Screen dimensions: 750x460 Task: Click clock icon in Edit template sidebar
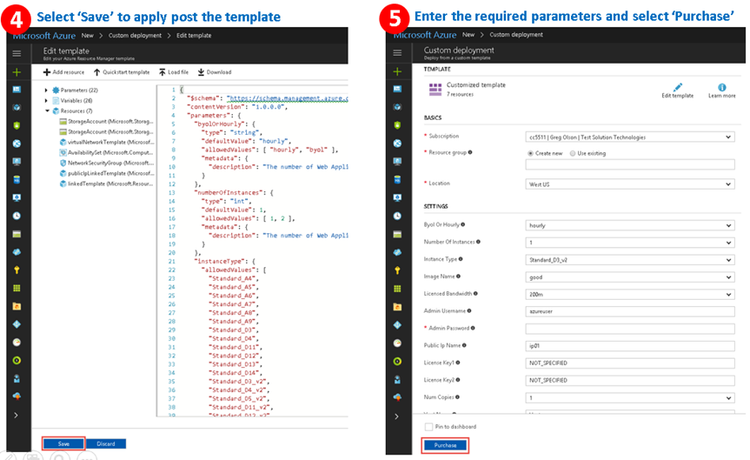[17, 216]
